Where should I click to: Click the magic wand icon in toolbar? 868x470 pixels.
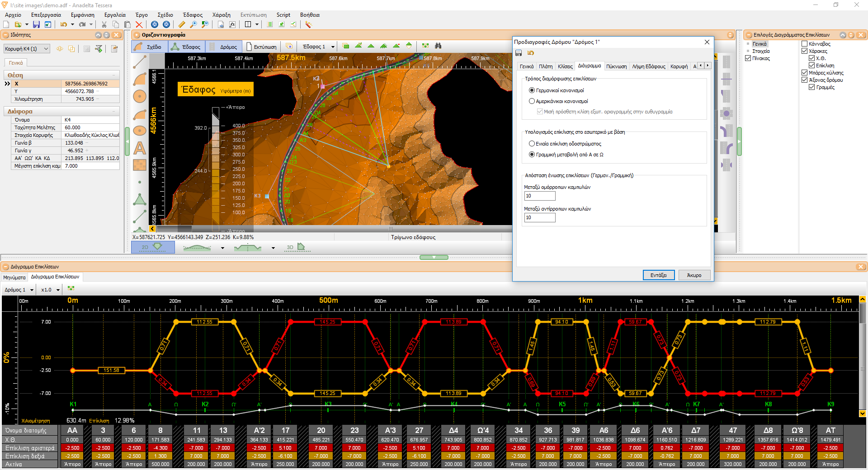click(x=308, y=24)
